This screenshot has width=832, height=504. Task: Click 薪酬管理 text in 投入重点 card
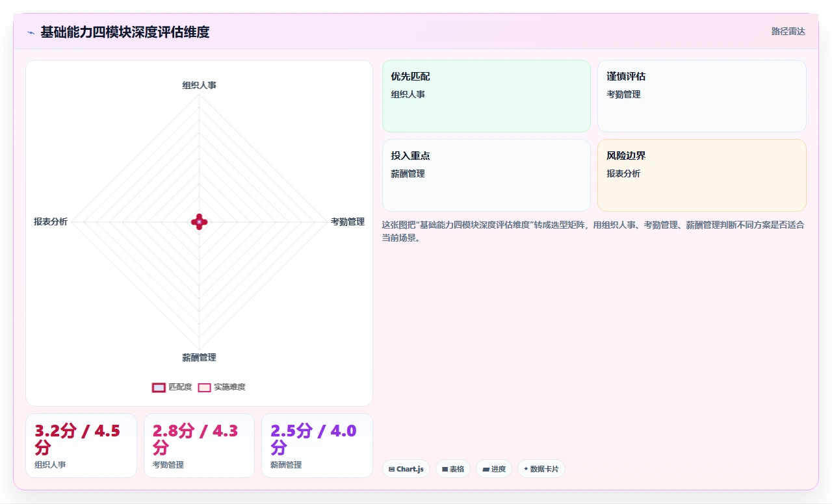tap(408, 173)
